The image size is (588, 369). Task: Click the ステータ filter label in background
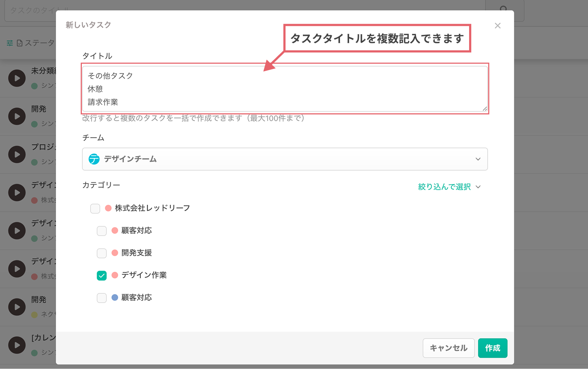tap(39, 43)
